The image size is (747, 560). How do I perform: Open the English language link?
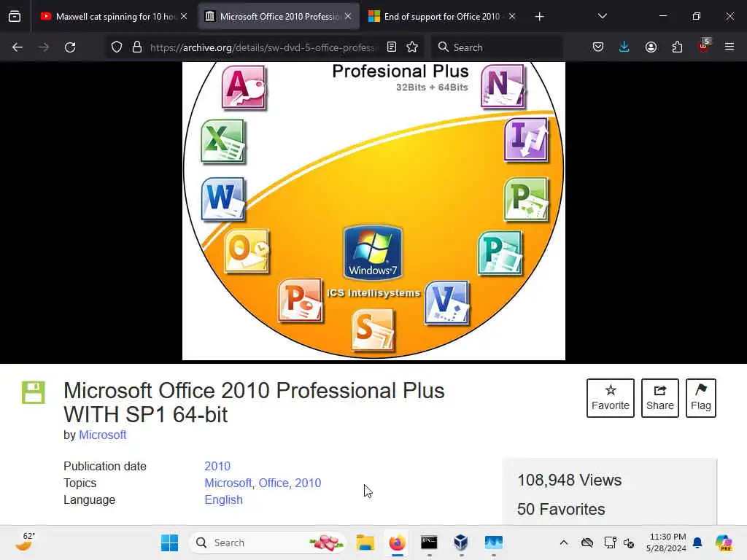223,499
